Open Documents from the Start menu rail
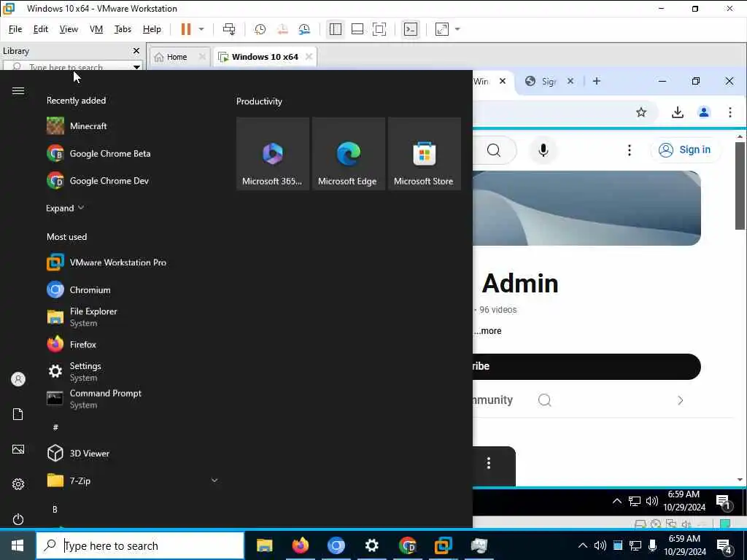The image size is (747, 560). point(18,414)
